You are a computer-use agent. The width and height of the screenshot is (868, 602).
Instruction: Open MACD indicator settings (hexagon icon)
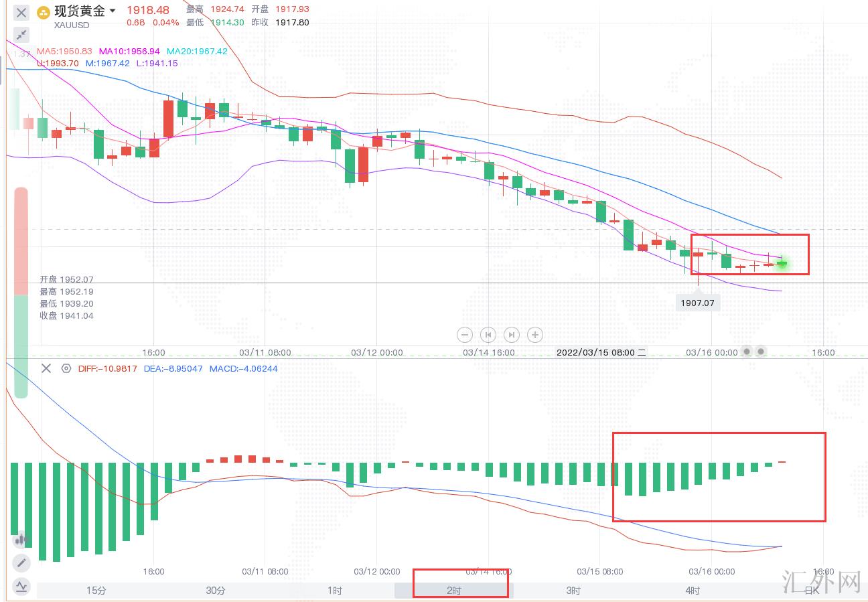point(66,368)
